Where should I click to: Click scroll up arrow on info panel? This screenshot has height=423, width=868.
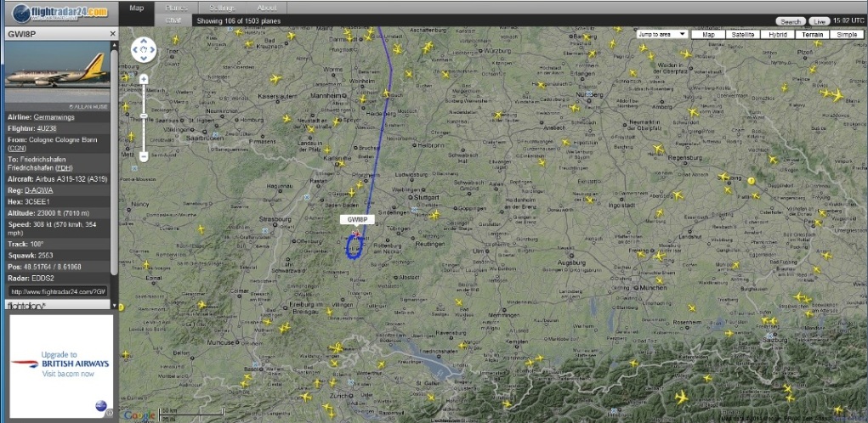click(x=113, y=45)
